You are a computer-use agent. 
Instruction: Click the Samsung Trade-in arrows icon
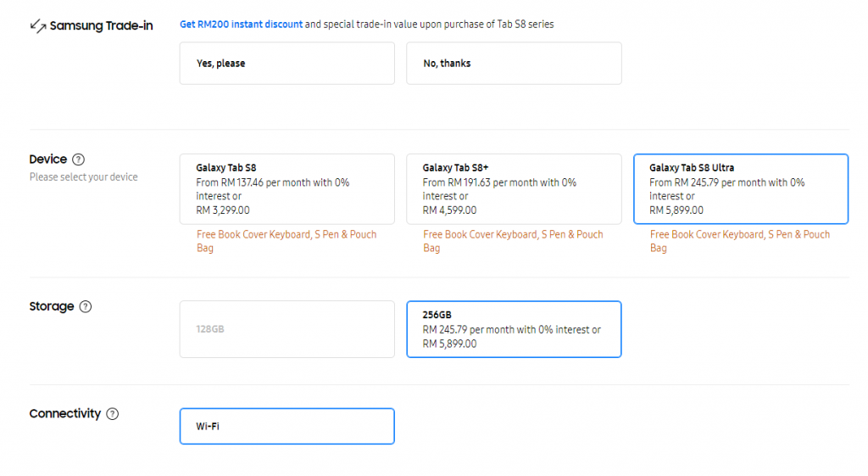click(37, 25)
